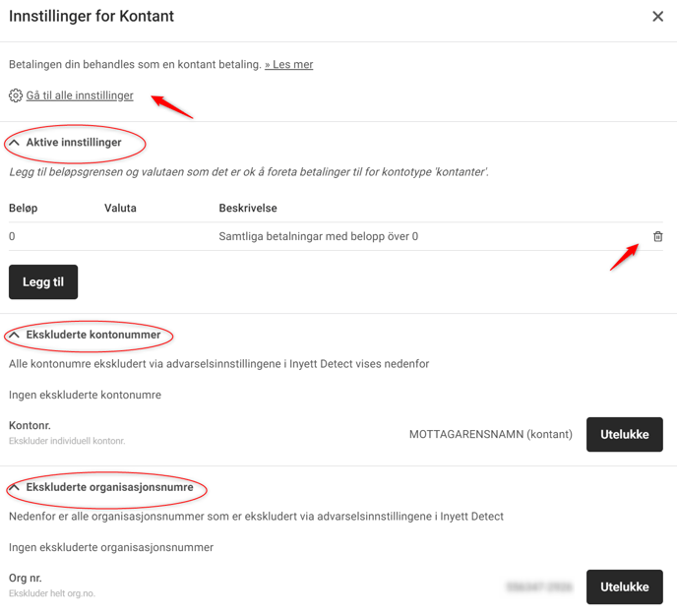The width and height of the screenshot is (677, 616).
Task: Collapse Aktive innstillinger using its chevron
Action: tap(14, 143)
